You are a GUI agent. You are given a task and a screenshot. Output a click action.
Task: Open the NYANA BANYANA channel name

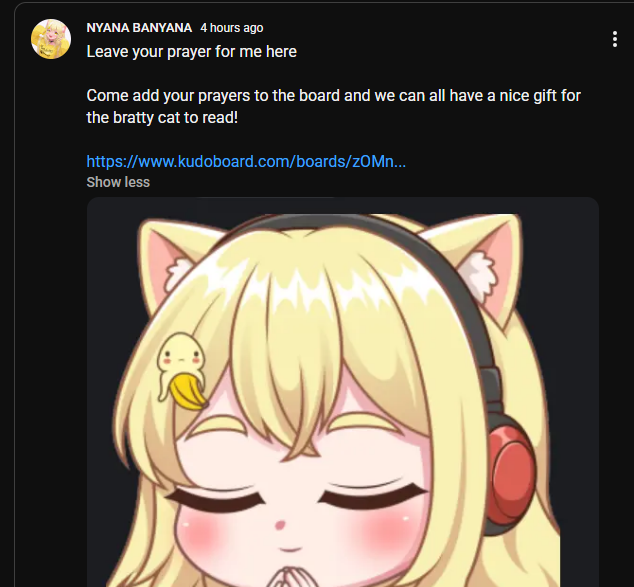(139, 27)
